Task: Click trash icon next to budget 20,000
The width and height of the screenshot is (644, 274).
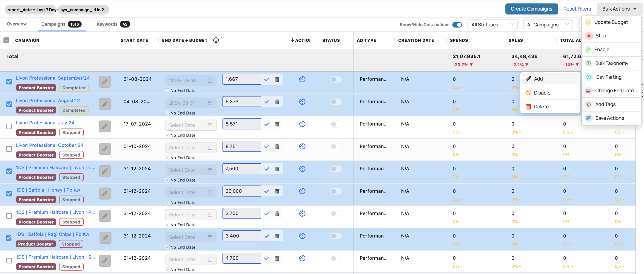Action: coord(277,191)
